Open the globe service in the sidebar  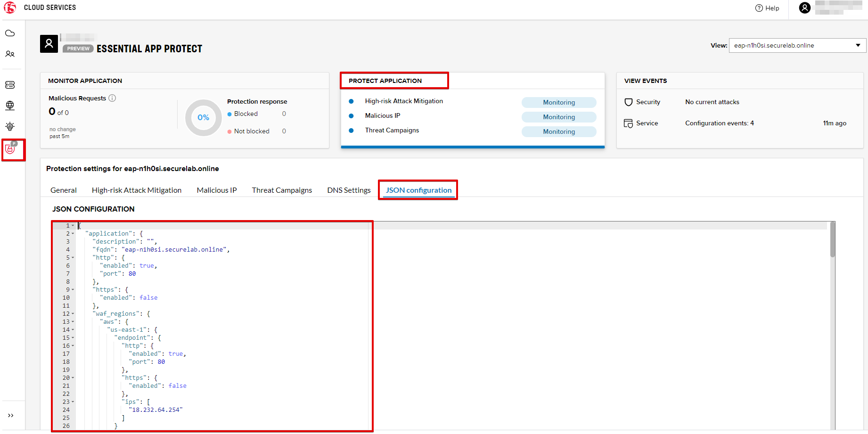(x=10, y=106)
